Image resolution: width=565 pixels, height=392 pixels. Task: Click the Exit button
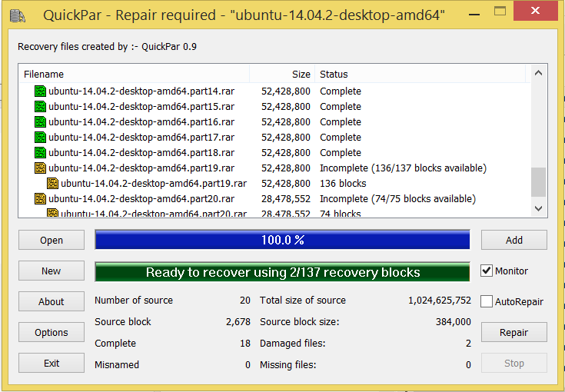52,363
